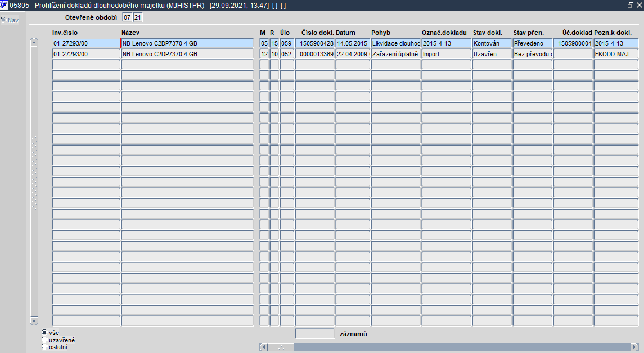This screenshot has width=644, height=353.
Task: Click the application icon in title bar
Action: [4, 5]
